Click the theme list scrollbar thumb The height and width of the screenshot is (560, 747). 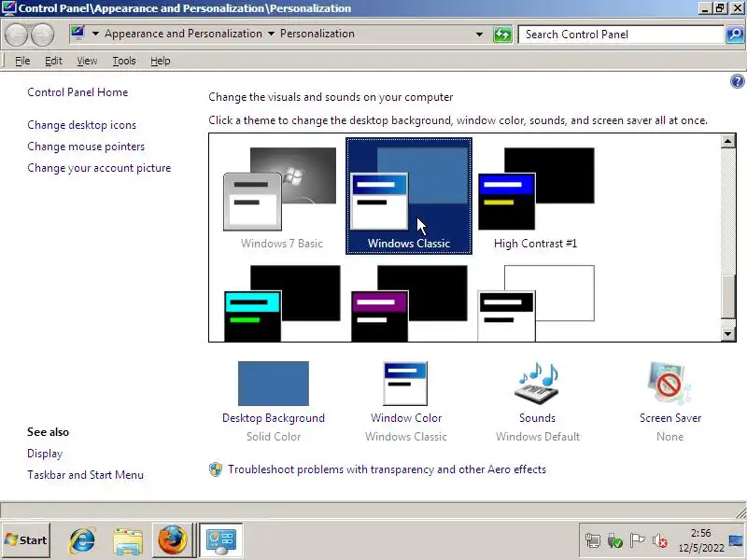[x=728, y=296]
